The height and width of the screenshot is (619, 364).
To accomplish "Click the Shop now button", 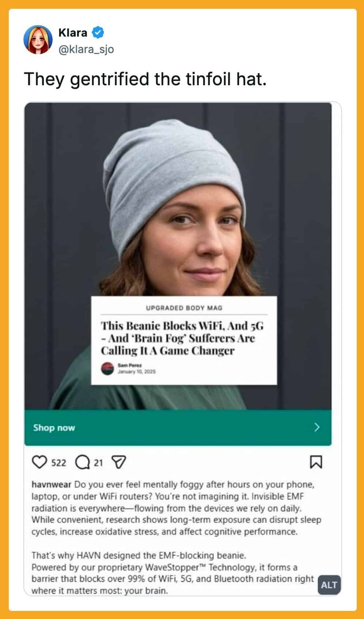I will [178, 427].
